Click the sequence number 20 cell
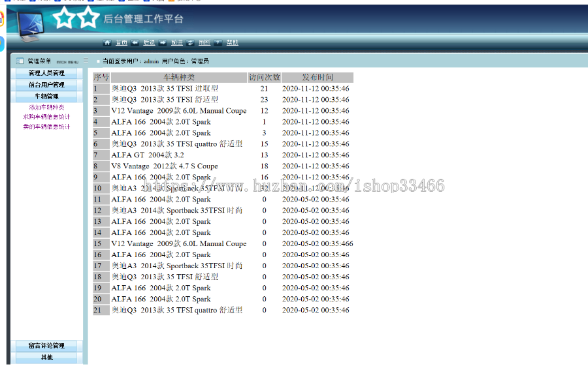Screen dimensions: 588x368 point(101,299)
